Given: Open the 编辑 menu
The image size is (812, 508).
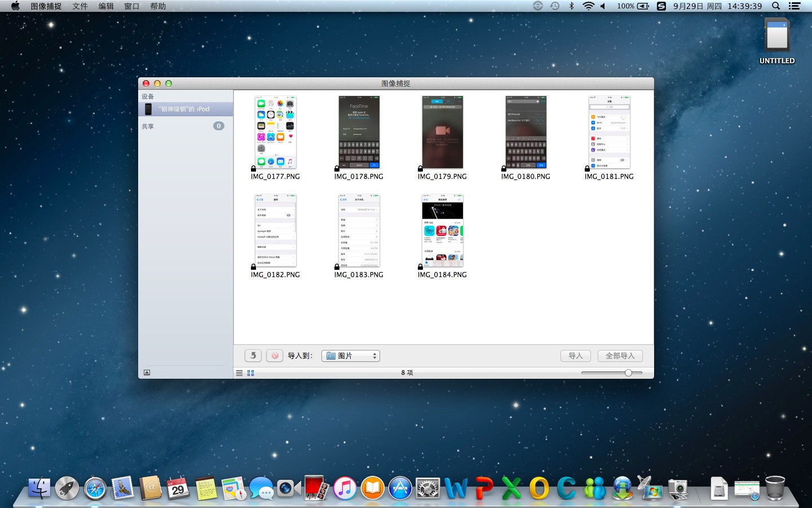Looking at the screenshot, I should click(x=106, y=6).
